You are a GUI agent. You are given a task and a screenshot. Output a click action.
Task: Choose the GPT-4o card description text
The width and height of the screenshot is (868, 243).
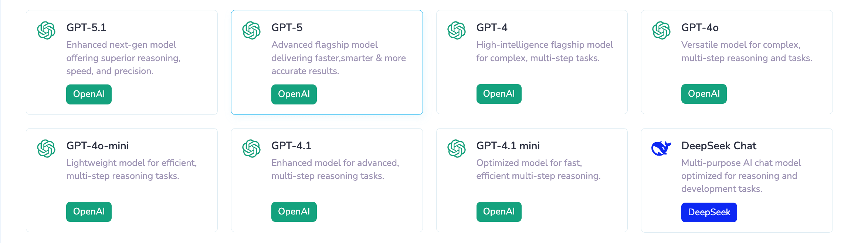[746, 51]
